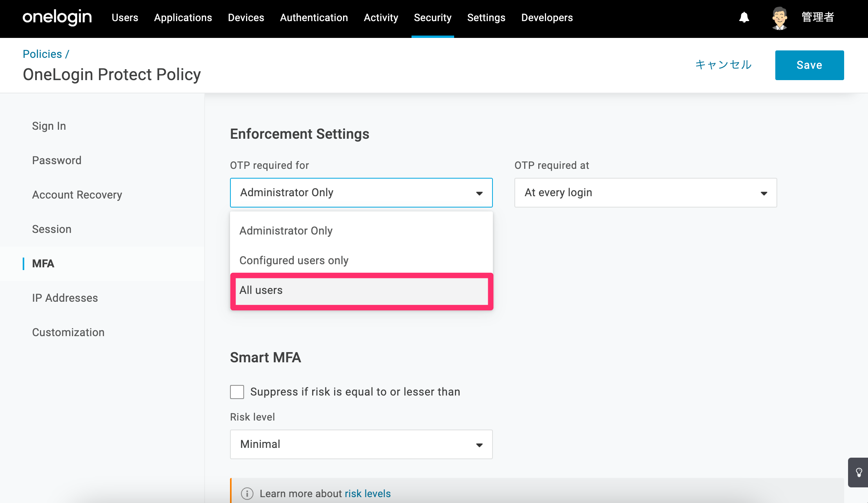Viewport: 868px width, 503px height.
Task: Open the IP Addresses tab
Action: [x=65, y=298]
